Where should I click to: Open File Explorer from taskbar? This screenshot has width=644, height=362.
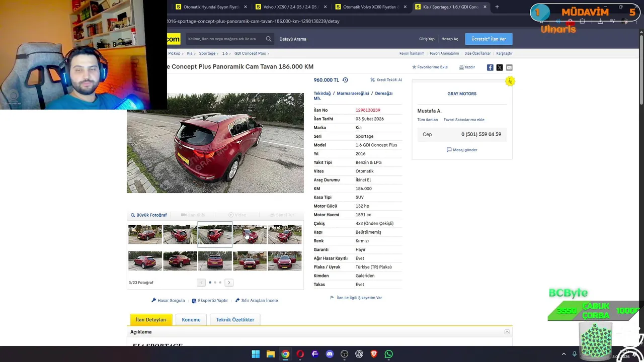[x=271, y=354]
